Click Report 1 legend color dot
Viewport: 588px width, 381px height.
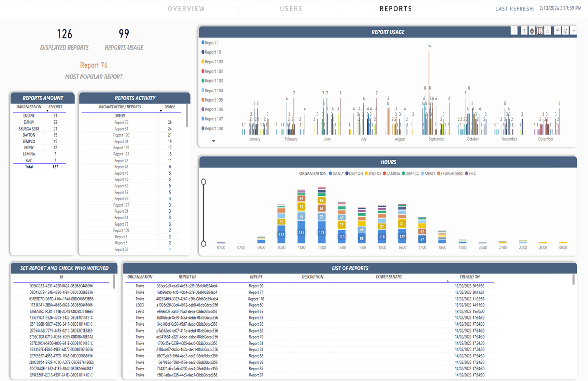[203, 43]
